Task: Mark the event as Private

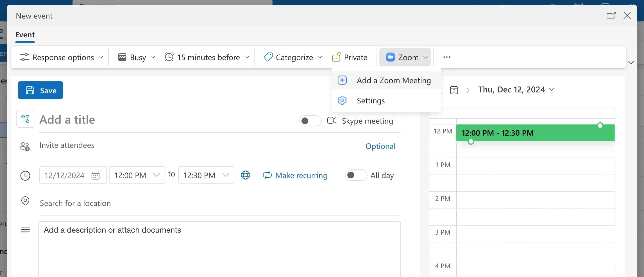Action: [350, 57]
